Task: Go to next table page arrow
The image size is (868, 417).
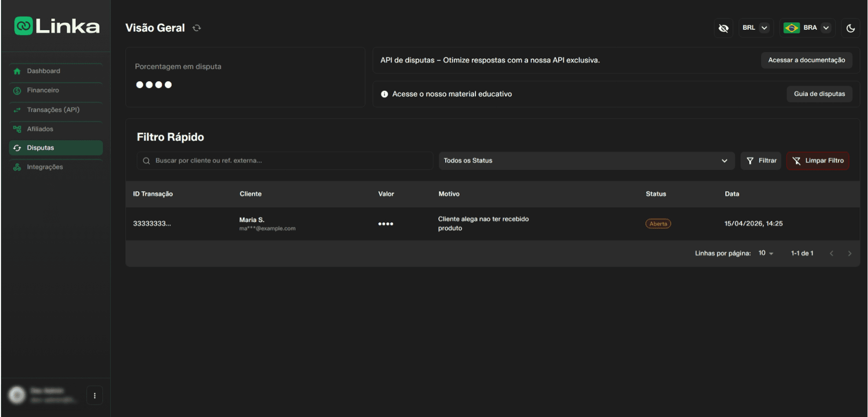Action: 849,253
